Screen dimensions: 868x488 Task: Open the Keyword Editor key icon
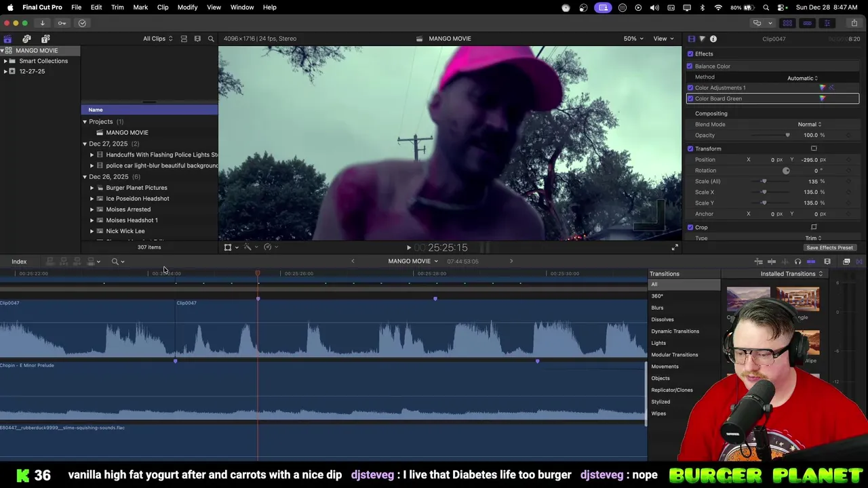coord(62,23)
